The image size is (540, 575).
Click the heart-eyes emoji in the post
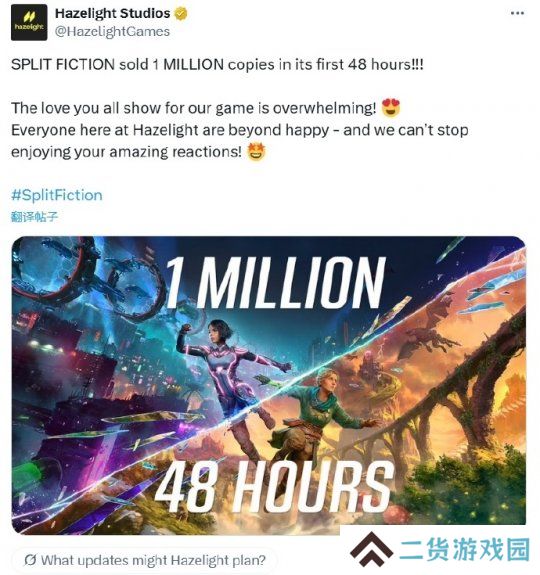[x=391, y=107]
